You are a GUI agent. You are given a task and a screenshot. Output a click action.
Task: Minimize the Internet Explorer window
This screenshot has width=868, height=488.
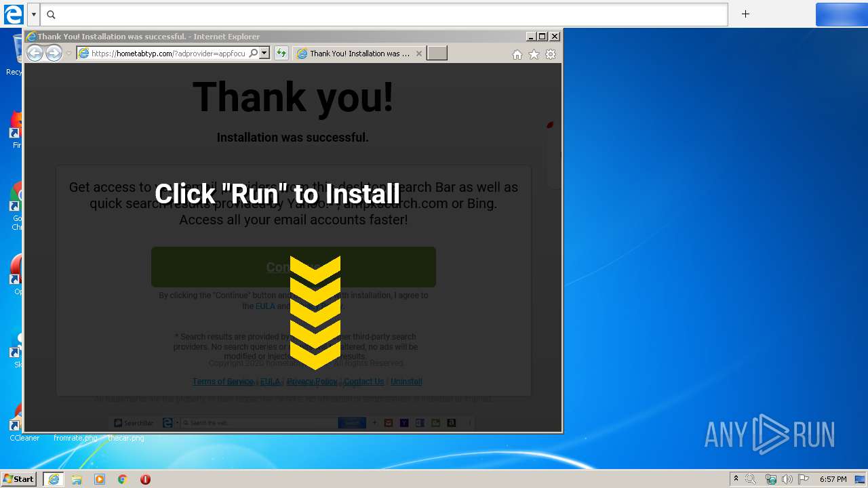tap(531, 37)
